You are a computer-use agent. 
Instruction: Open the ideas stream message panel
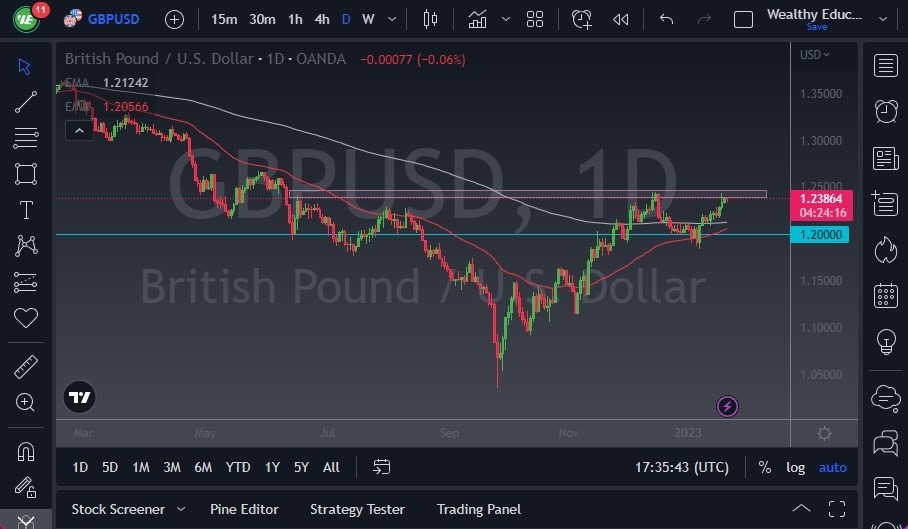point(885,488)
